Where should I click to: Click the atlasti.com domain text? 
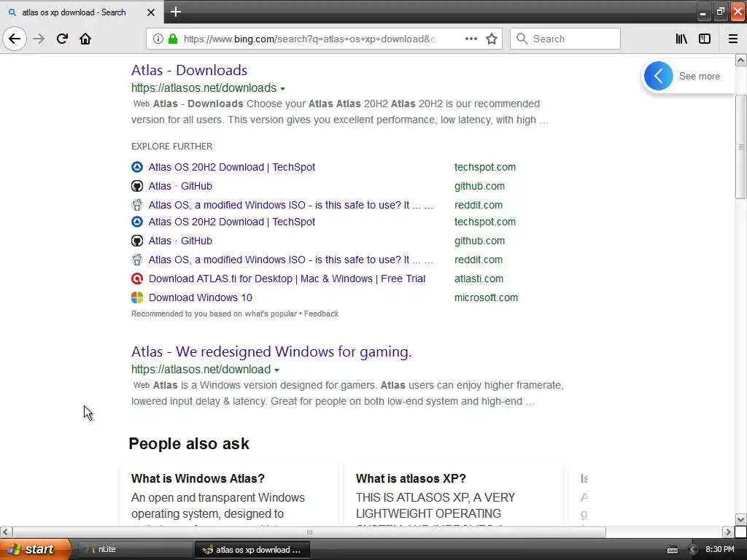pos(479,279)
